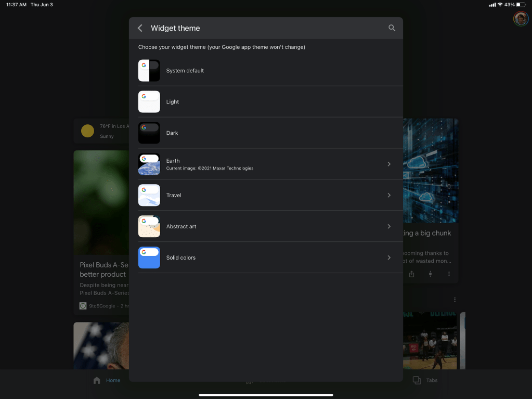Select the System default widget theme

click(185, 71)
